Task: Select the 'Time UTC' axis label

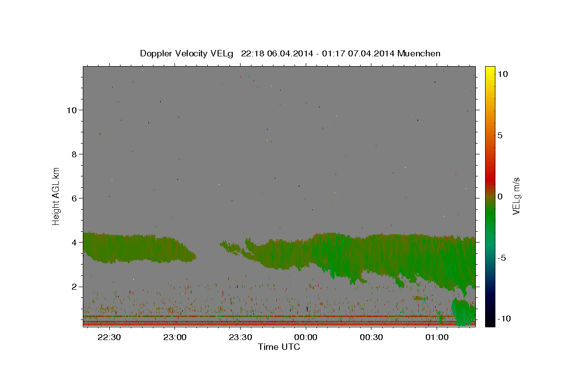Action: pos(279,347)
